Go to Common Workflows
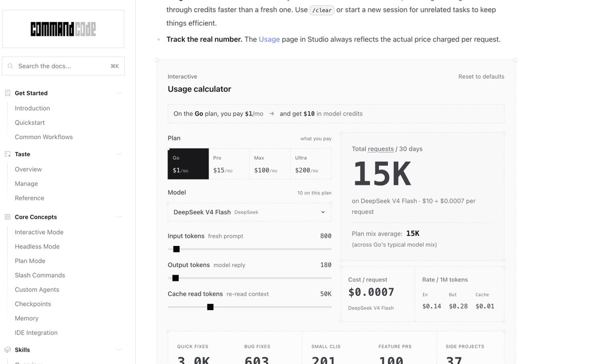 (x=44, y=137)
